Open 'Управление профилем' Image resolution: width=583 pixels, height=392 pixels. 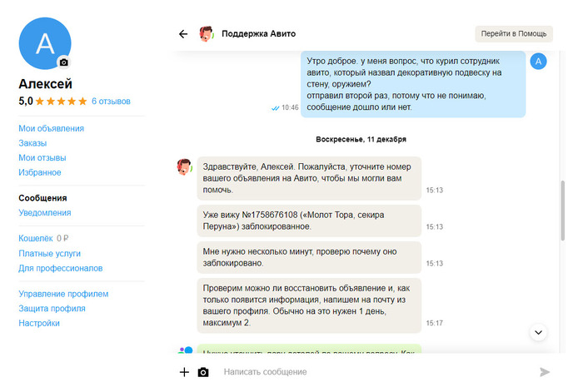pos(63,294)
